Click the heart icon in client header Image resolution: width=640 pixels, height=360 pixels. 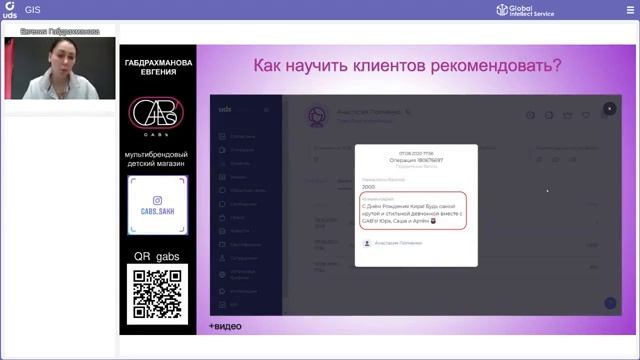click(586, 116)
